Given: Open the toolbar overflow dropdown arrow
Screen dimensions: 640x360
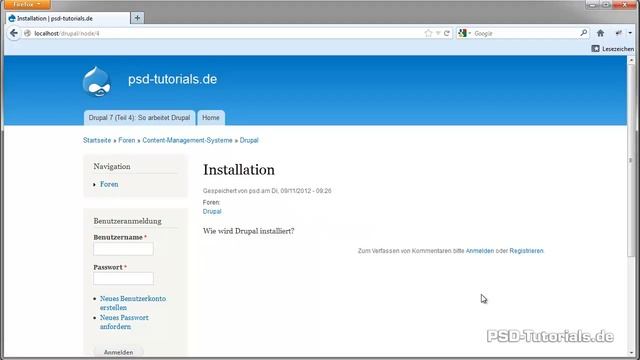Looking at the screenshot, I should (630, 33).
